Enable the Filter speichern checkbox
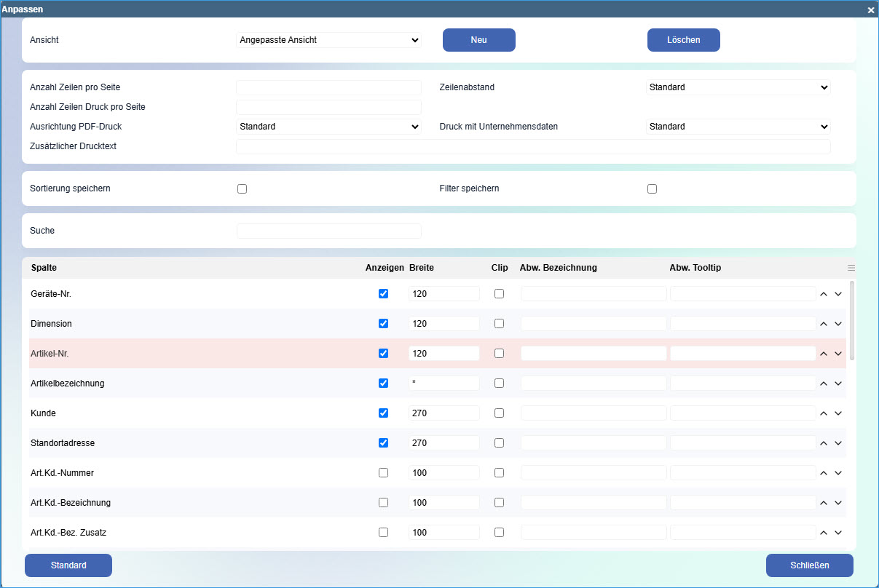 (x=652, y=188)
